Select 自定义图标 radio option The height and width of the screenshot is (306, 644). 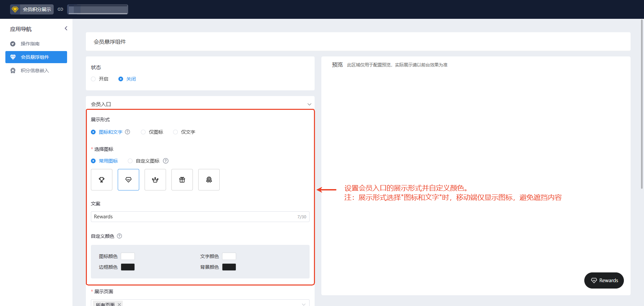(130, 161)
